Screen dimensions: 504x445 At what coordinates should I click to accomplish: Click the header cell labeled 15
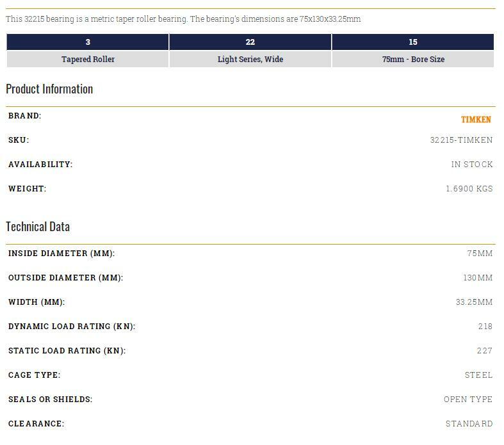(x=413, y=42)
